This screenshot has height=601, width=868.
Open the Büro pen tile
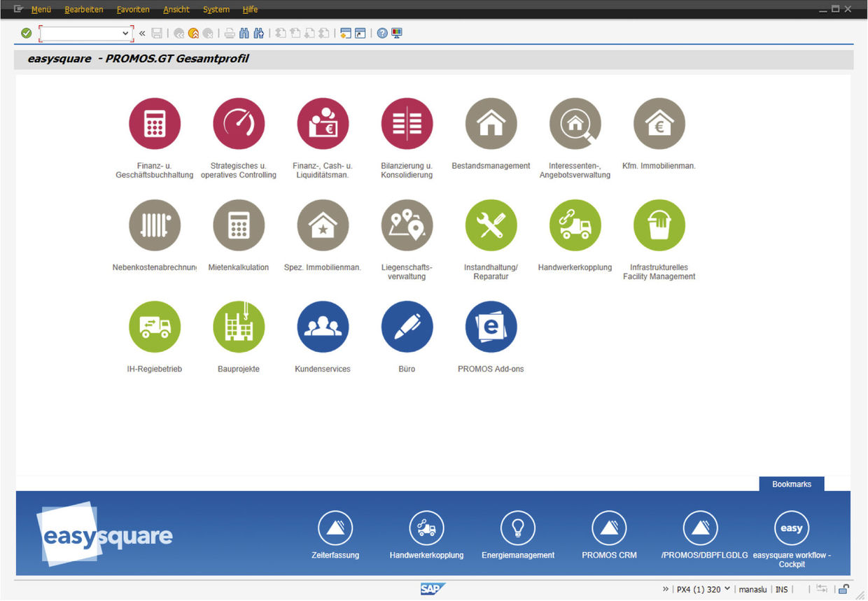pyautogui.click(x=407, y=326)
